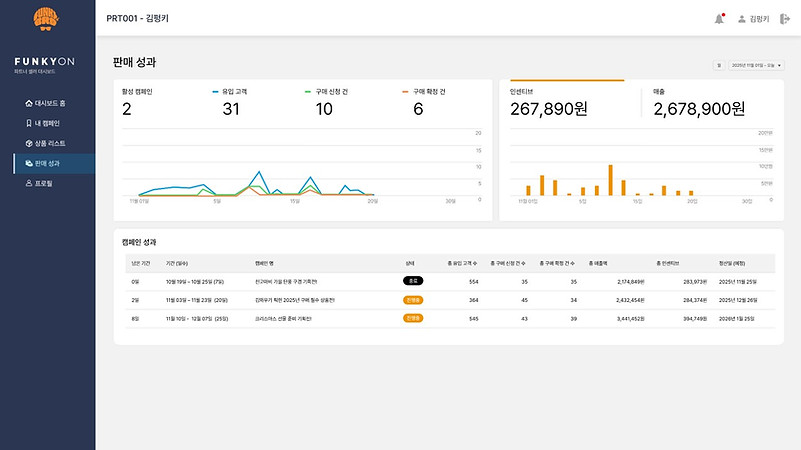Image resolution: width=801 pixels, height=450 pixels.
Task: Click the Funkyon logo in sidebar
Action: click(46, 19)
